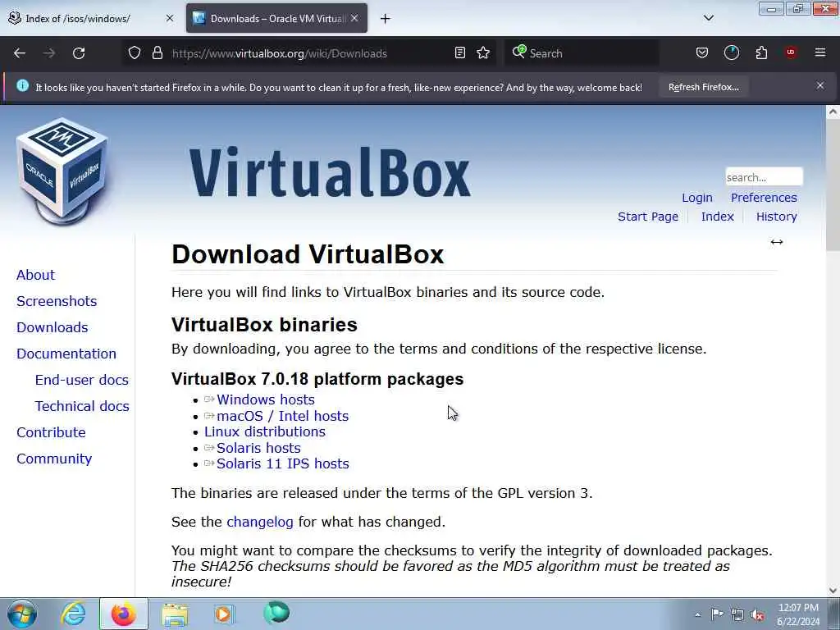Viewport: 840px width, 630px height.
Task: Click the page scrollbar down arrow
Action: (x=833, y=591)
